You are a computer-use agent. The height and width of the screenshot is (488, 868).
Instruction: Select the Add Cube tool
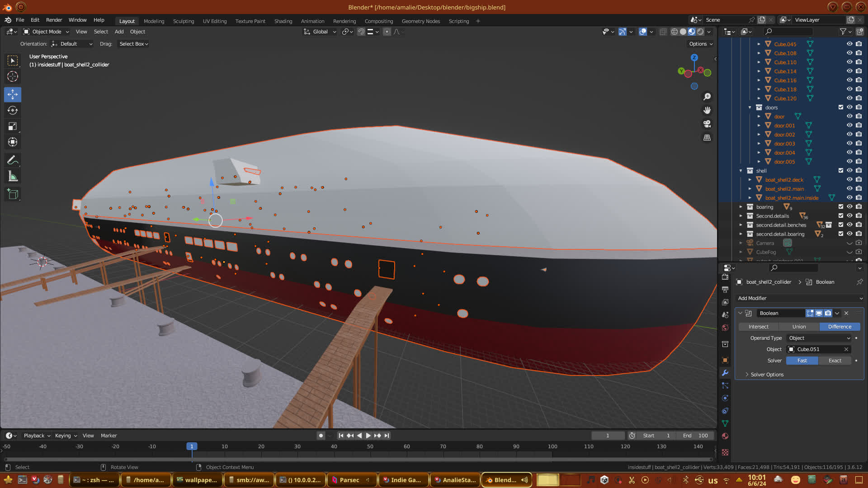coord(13,194)
